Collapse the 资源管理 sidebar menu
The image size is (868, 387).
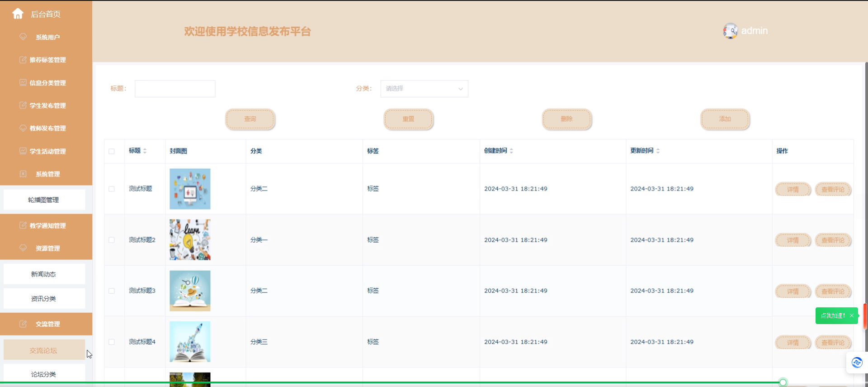pyautogui.click(x=46, y=248)
